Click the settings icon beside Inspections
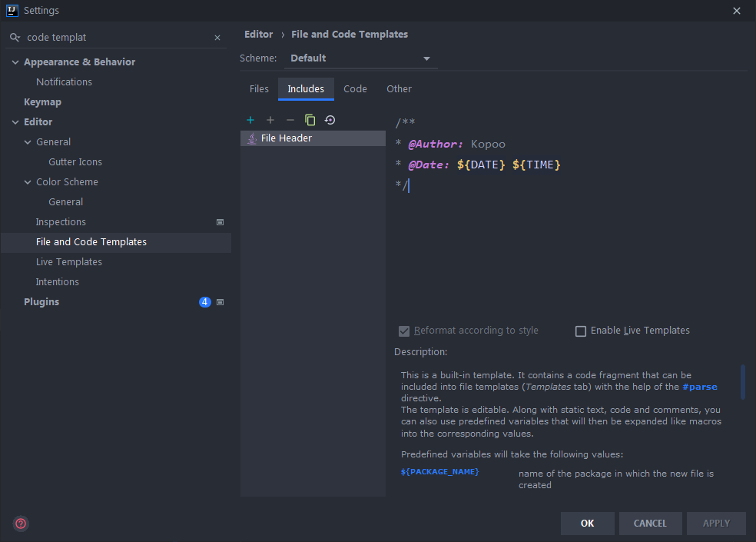Image resolution: width=756 pixels, height=542 pixels. pyautogui.click(x=220, y=222)
